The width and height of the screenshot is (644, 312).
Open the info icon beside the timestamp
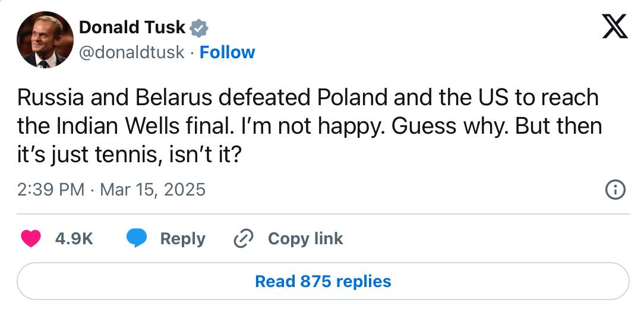(615, 190)
